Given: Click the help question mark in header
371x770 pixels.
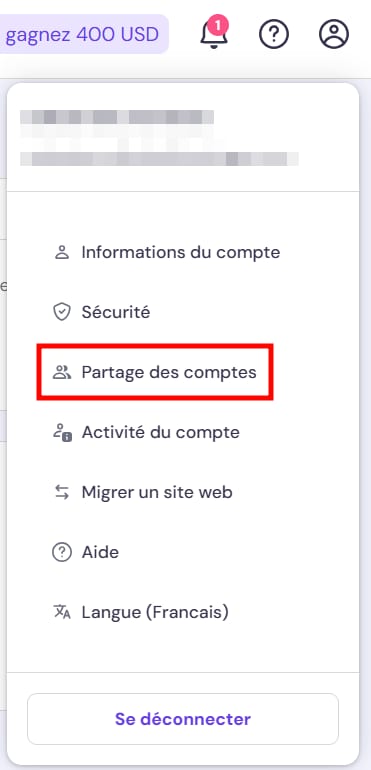Looking at the screenshot, I should coord(274,34).
